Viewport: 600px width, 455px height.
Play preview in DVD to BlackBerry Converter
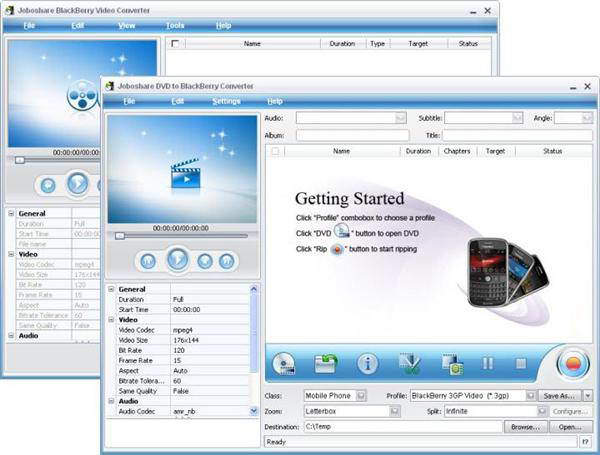[x=177, y=260]
